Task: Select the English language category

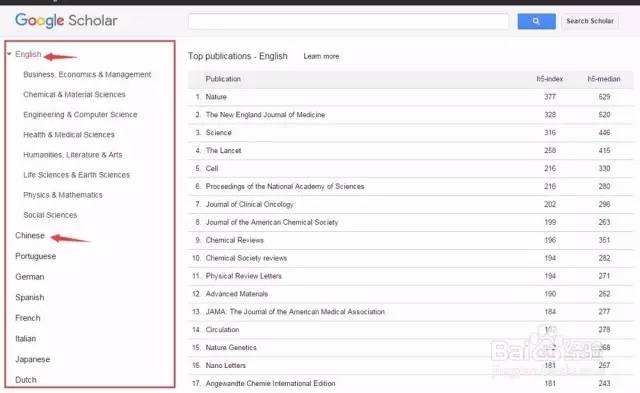Action: (28, 54)
